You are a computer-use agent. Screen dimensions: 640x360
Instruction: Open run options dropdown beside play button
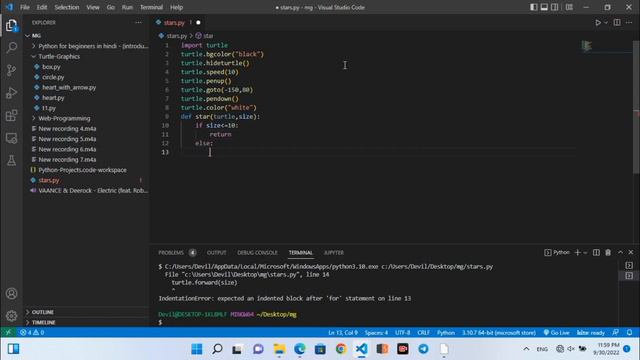pos(606,22)
